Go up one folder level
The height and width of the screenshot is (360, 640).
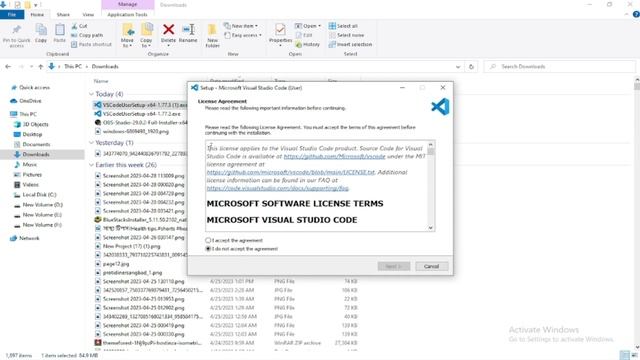click(40, 67)
